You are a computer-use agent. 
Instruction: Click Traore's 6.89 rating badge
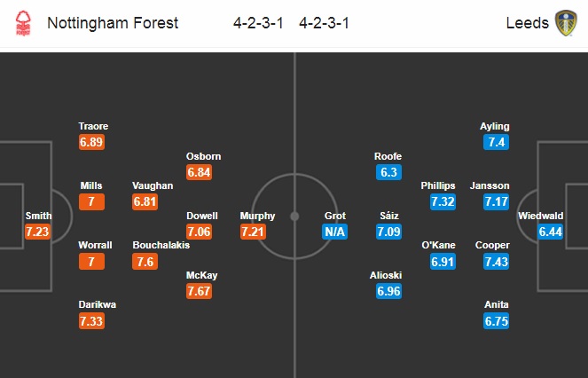91,142
